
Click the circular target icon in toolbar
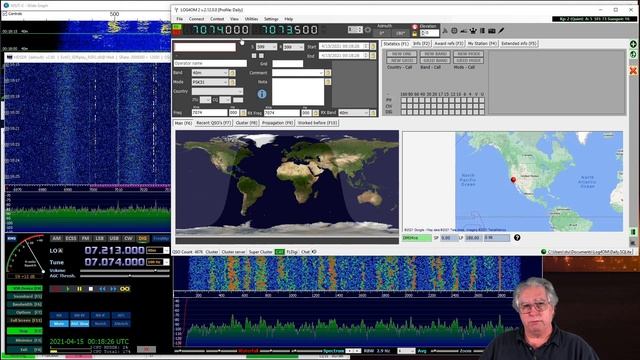coord(454,31)
